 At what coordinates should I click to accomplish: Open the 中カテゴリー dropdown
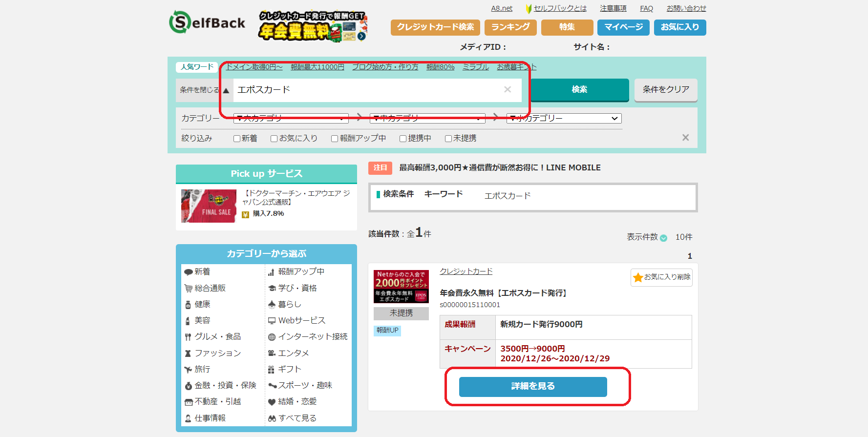tap(427, 118)
